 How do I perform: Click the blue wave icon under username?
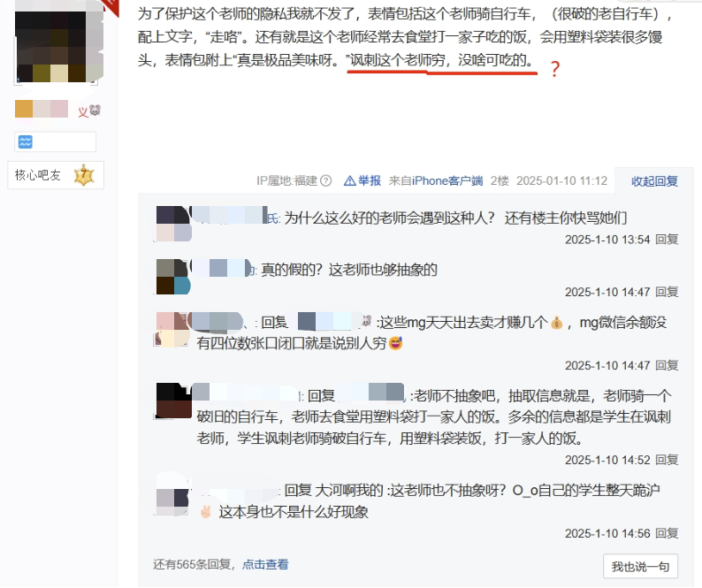coord(25,142)
